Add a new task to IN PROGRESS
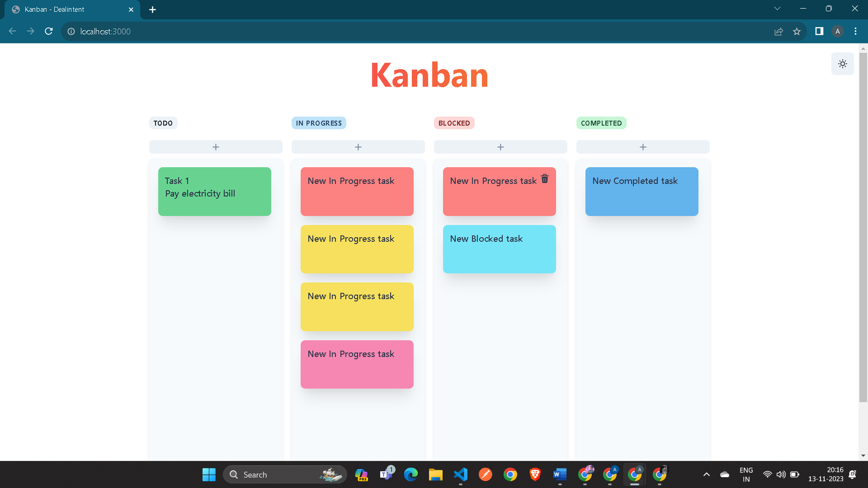The width and height of the screenshot is (868, 488). pyautogui.click(x=358, y=146)
